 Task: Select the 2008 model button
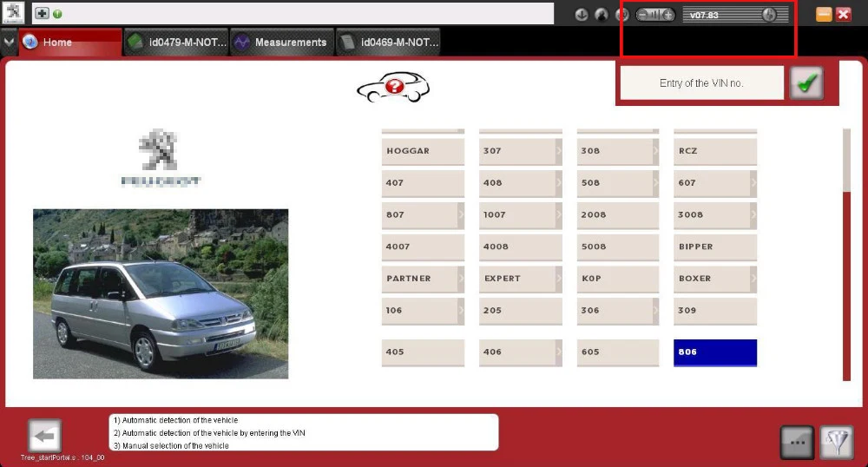(x=618, y=215)
